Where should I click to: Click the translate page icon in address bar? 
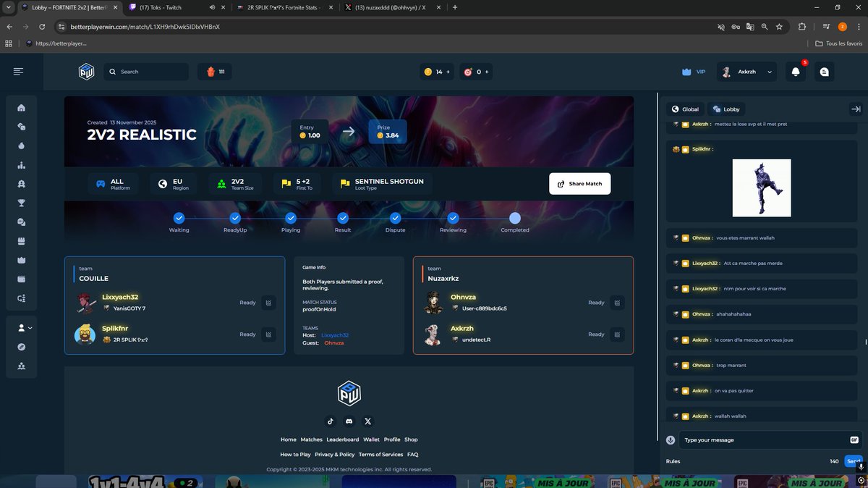[x=750, y=27]
